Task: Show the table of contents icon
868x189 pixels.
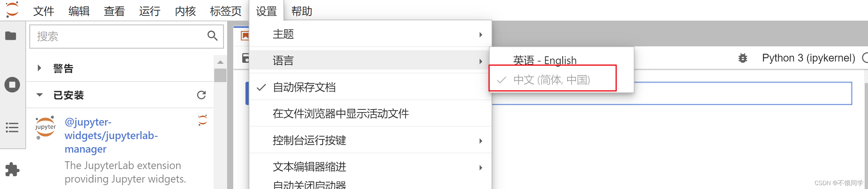Action: coord(12,128)
